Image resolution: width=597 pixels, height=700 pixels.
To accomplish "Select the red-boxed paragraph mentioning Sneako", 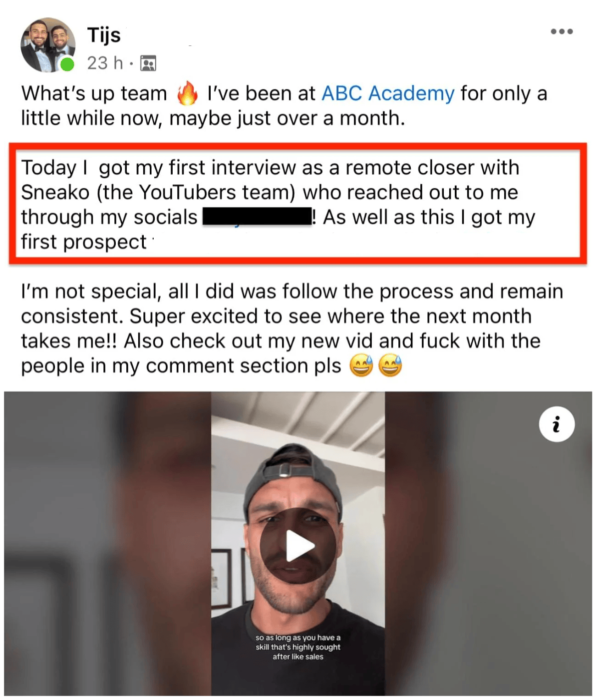I will point(298,204).
